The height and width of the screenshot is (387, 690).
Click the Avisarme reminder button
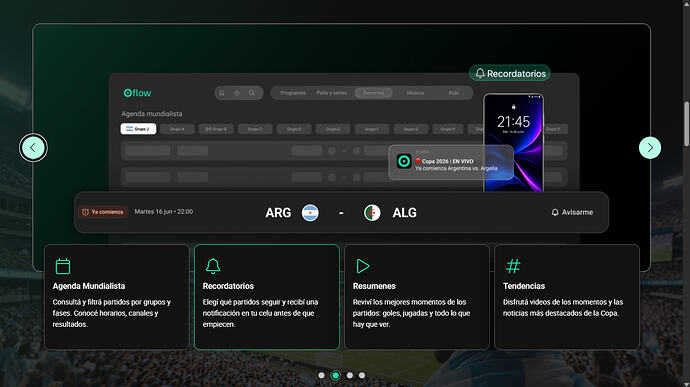572,212
